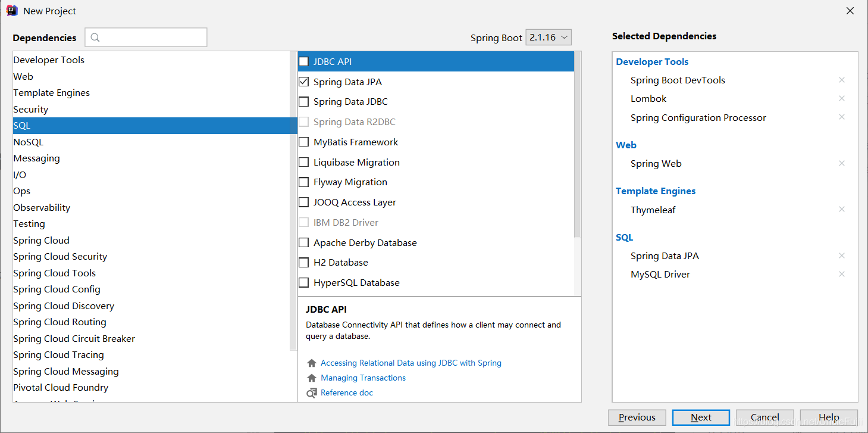
Task: Click the SQL dependencies list scrollbar
Action: click(578, 144)
